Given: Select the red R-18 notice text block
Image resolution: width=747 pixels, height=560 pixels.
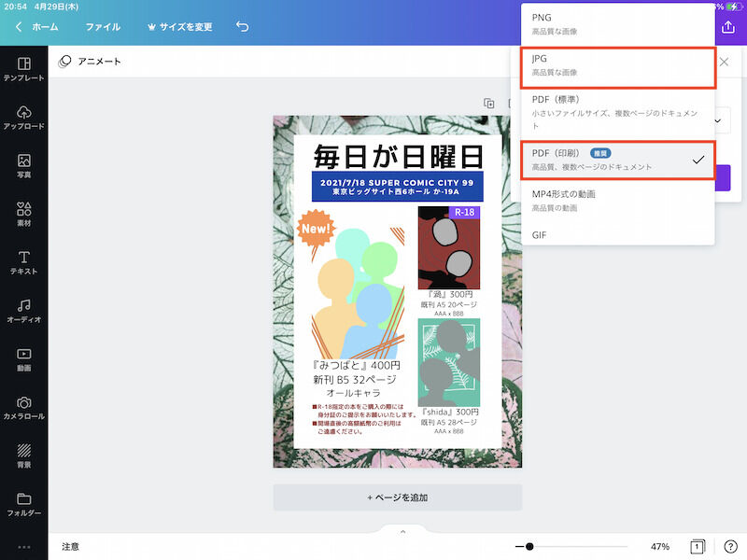Looking at the screenshot, I should (x=364, y=419).
